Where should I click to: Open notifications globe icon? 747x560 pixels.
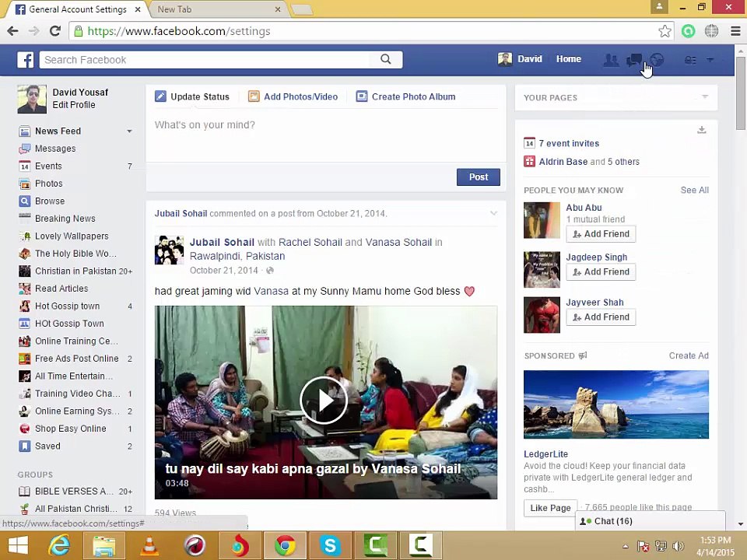(657, 60)
